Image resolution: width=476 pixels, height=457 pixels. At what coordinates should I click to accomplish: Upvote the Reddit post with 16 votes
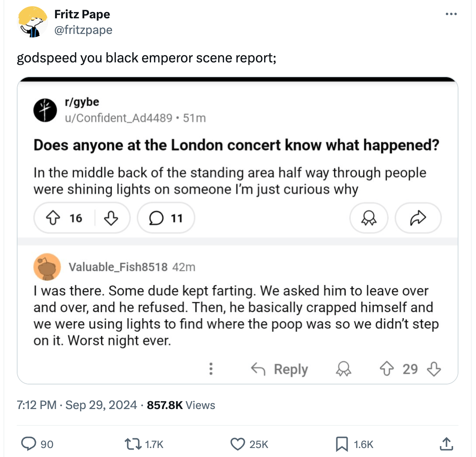pos(53,218)
